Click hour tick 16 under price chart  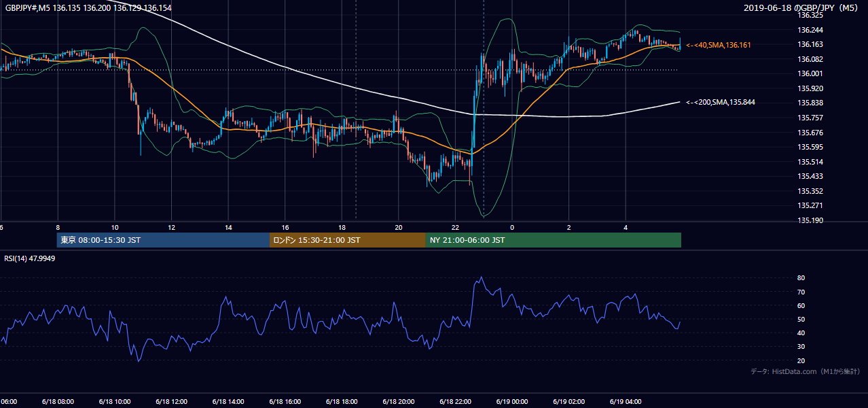285,228
